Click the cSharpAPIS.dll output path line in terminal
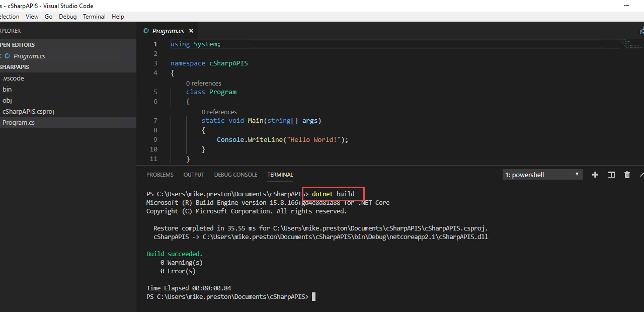The image size is (644, 312). [x=320, y=237]
